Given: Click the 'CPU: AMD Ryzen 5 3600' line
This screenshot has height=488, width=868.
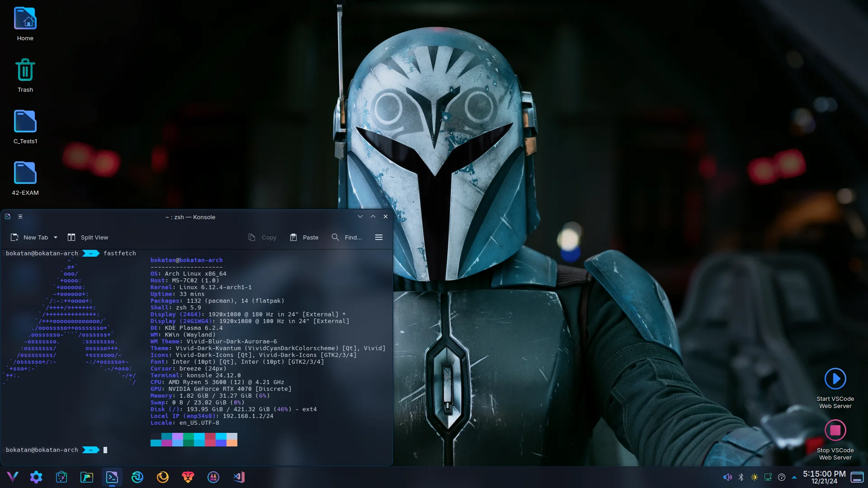Looking at the screenshot, I should pyautogui.click(x=217, y=382).
